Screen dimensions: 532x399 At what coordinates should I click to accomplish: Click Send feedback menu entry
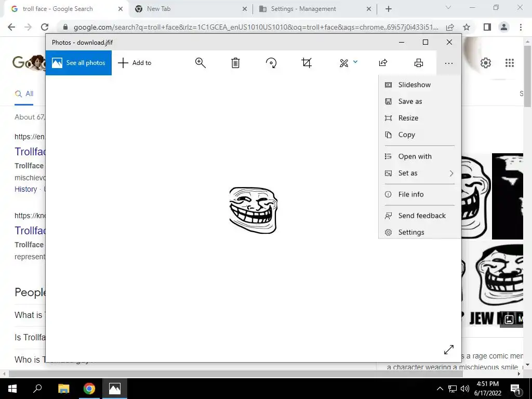[x=420, y=216]
